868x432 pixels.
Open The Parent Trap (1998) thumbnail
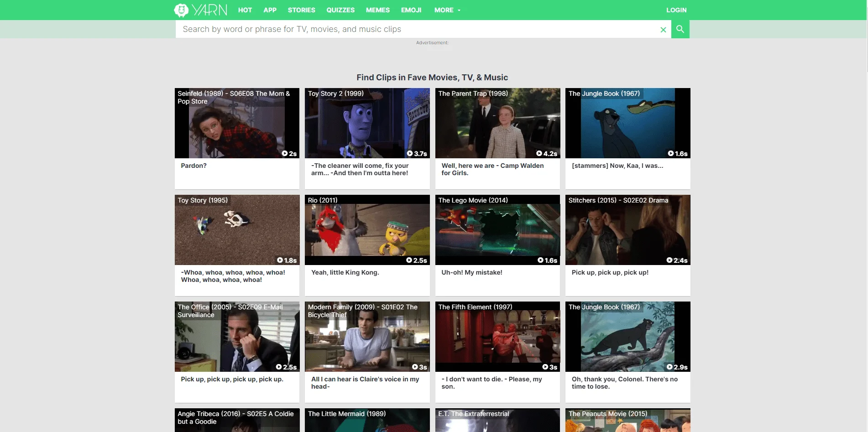[x=497, y=123]
